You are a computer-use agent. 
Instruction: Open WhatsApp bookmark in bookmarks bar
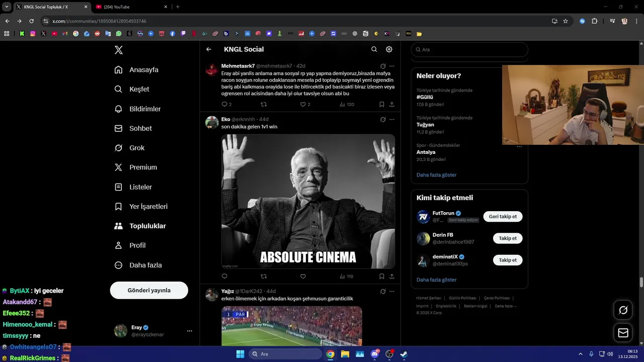(118, 34)
